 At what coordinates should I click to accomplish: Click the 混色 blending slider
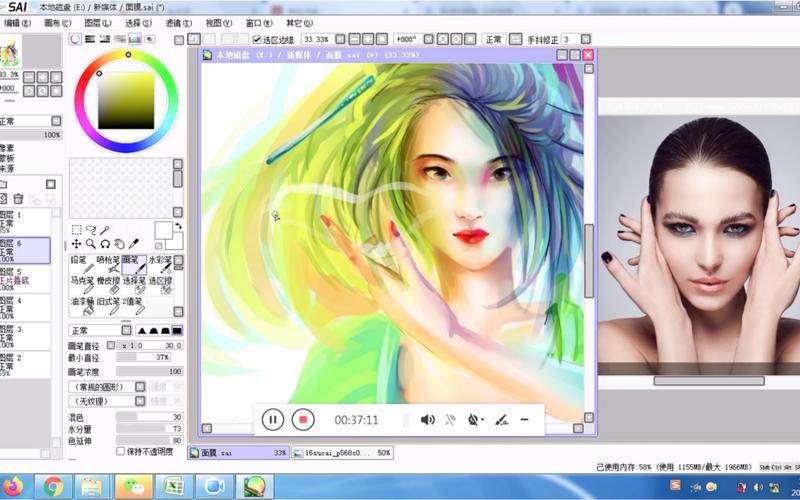click(150, 417)
